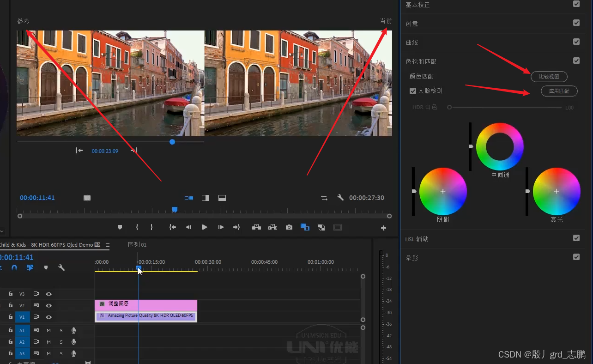Screen dimensions: 593x364
Task: Expand 创意 section
Action: pos(412,24)
